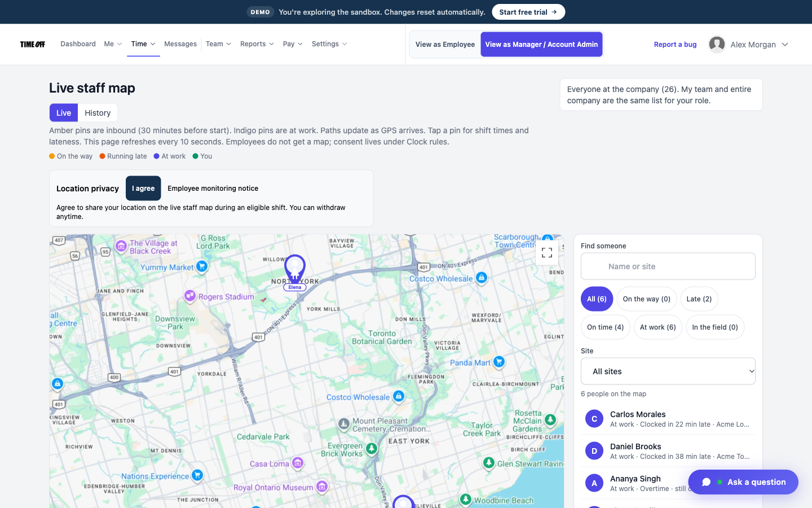The image size is (812, 508).
Task: Open Alex Morgan account chevron menu
Action: pos(785,45)
